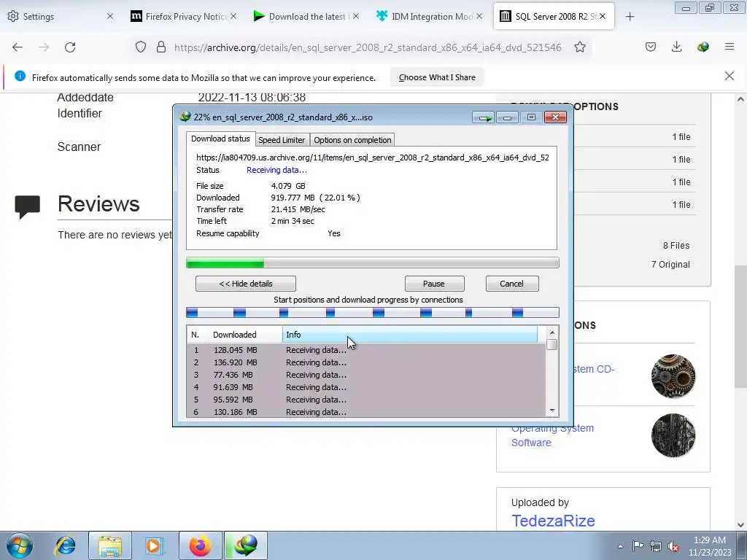747x560 pixels.
Task: Launch Internet Explorer from taskbar
Action: (65, 545)
